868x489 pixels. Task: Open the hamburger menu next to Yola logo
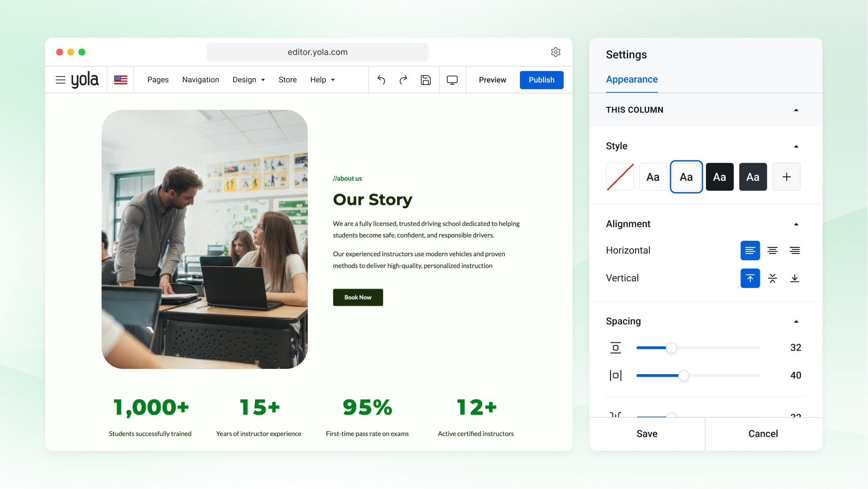click(x=61, y=80)
